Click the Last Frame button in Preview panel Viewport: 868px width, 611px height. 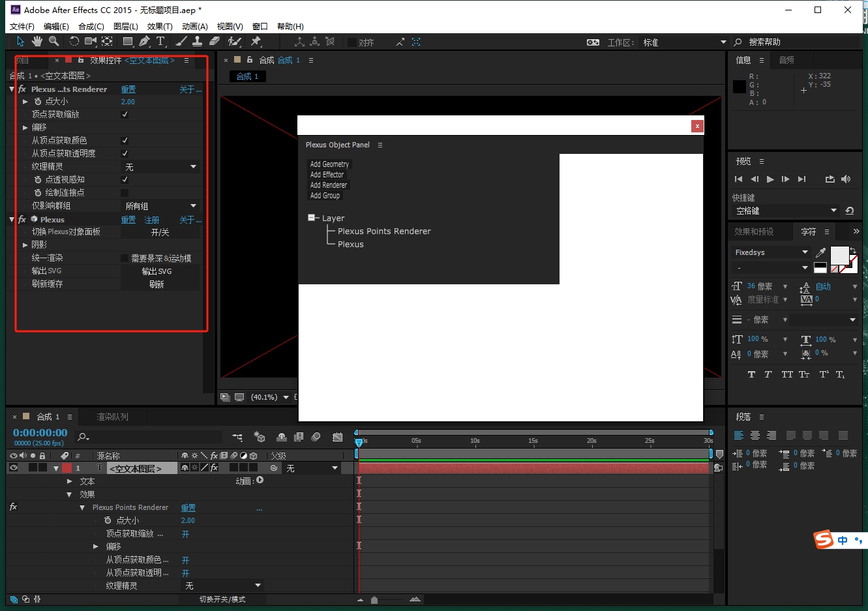pyautogui.click(x=801, y=179)
